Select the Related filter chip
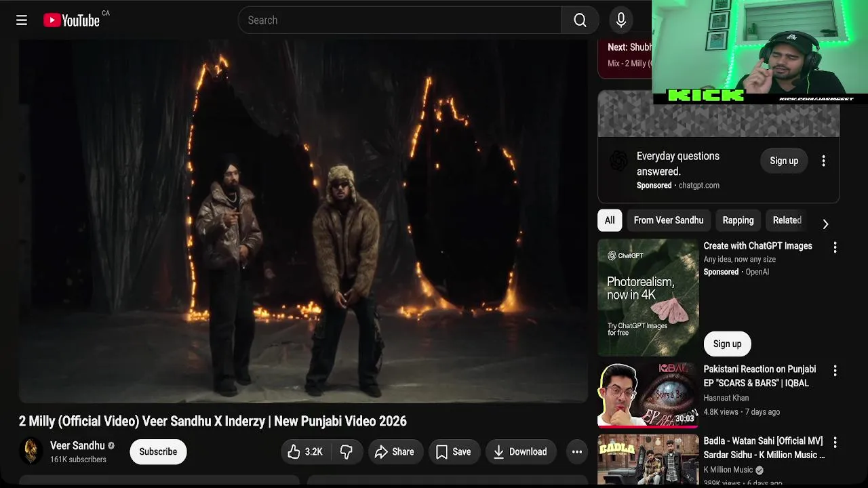 787,220
